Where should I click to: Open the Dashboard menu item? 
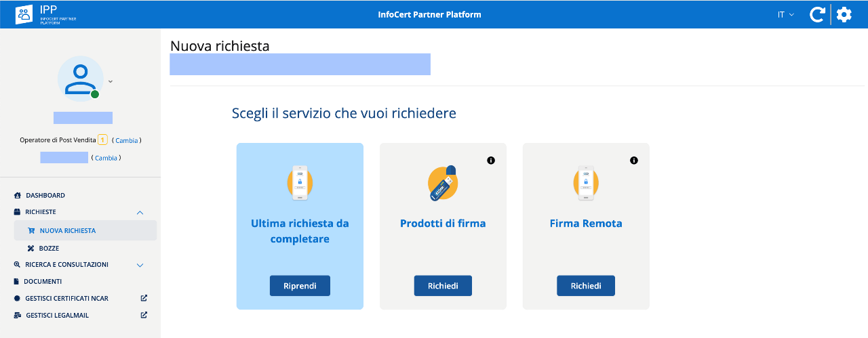pos(45,195)
